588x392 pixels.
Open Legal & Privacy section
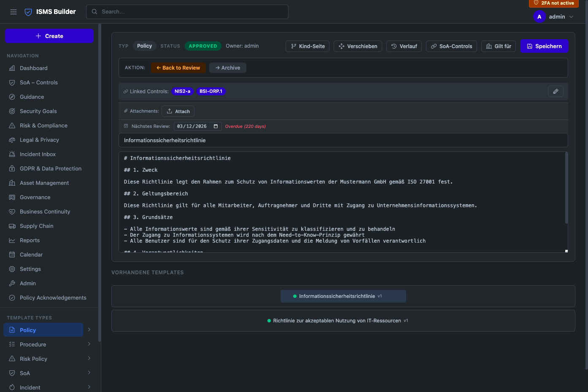point(50,140)
